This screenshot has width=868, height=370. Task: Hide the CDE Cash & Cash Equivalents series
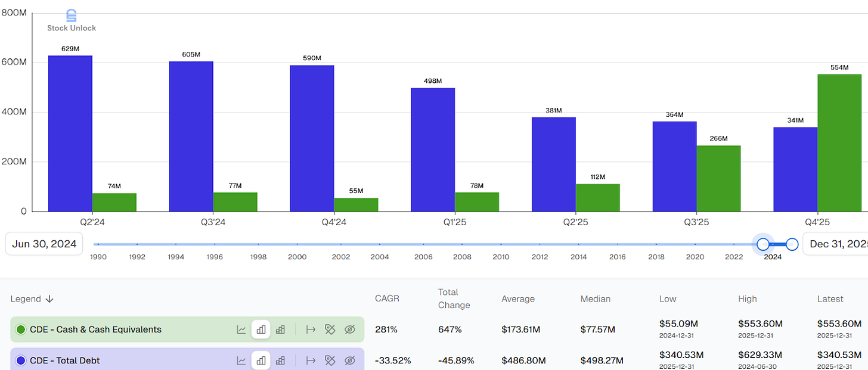pos(349,329)
